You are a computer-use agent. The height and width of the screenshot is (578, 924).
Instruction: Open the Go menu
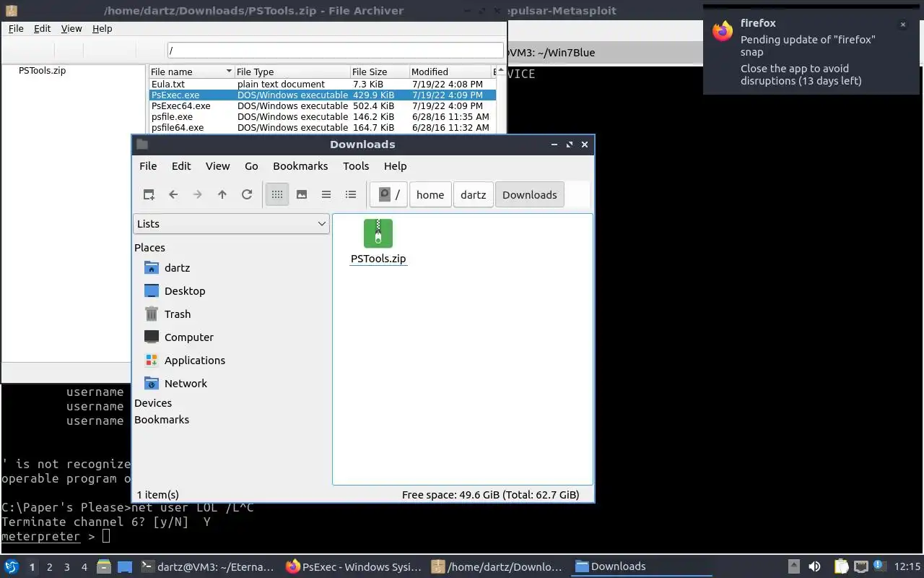click(x=251, y=166)
